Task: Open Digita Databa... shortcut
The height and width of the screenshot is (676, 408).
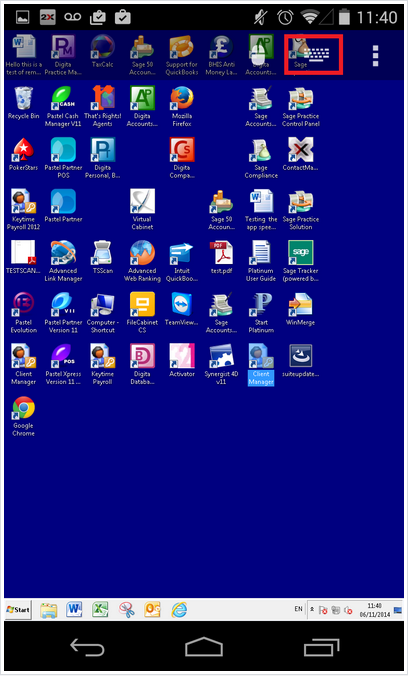Action: tap(142, 365)
